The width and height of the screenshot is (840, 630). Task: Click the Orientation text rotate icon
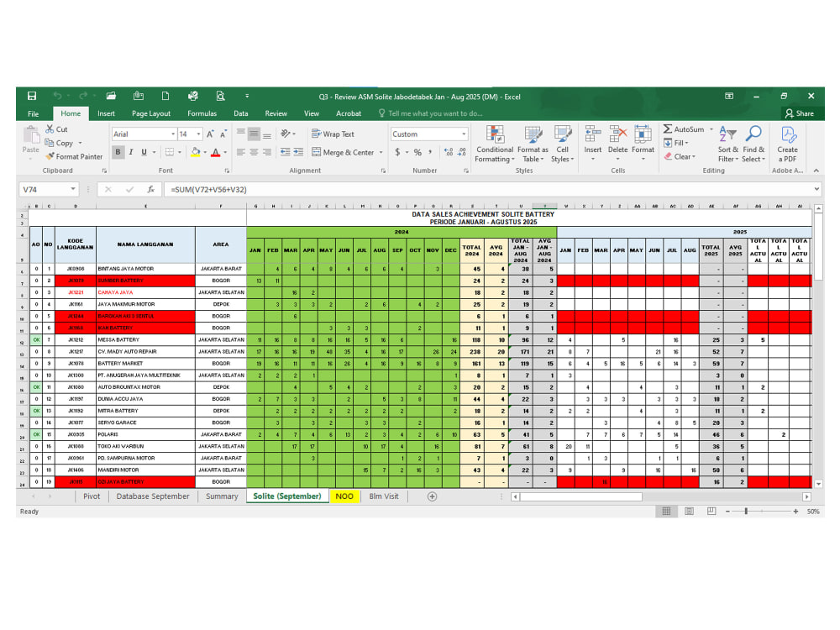pyautogui.click(x=286, y=134)
